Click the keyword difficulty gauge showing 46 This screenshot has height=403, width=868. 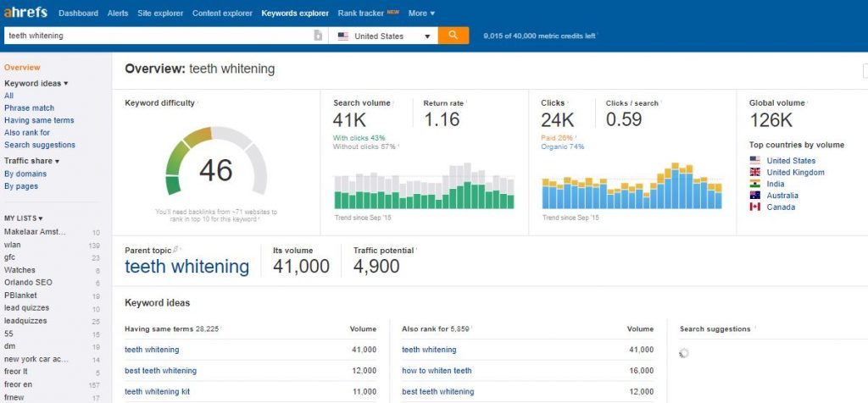pyautogui.click(x=216, y=162)
